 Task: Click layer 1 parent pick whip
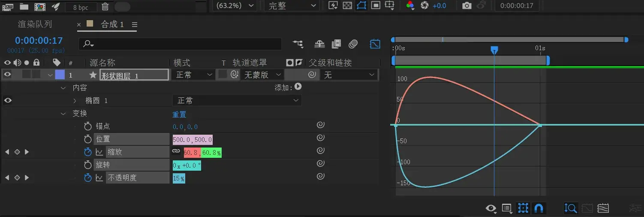(x=313, y=75)
